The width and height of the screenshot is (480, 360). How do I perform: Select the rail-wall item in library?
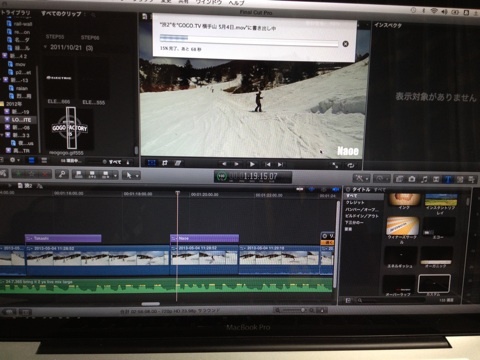[19, 24]
